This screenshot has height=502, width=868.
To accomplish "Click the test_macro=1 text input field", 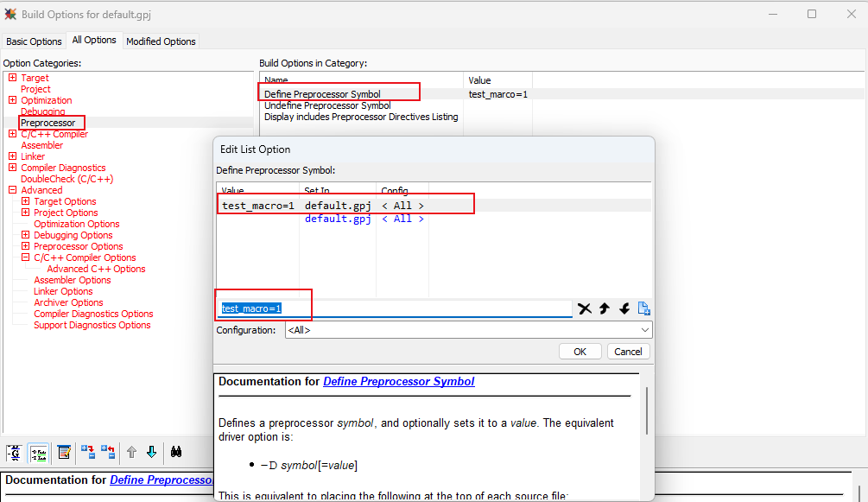I will 393,308.
